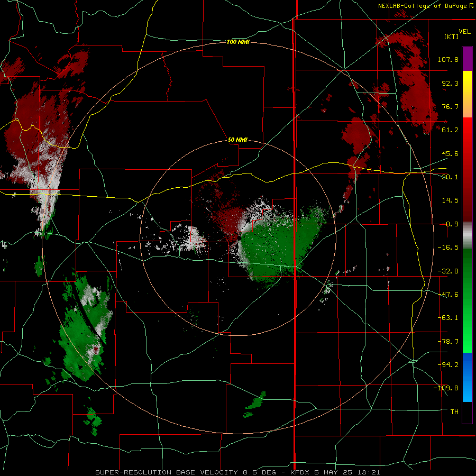Click the purple top segment of color bar

[x=467, y=59]
